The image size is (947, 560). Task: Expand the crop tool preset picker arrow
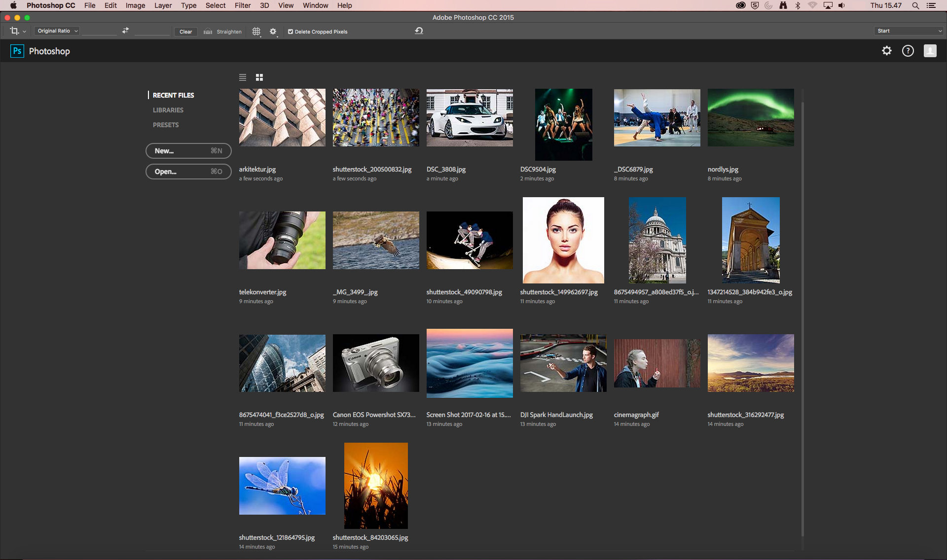click(x=23, y=31)
